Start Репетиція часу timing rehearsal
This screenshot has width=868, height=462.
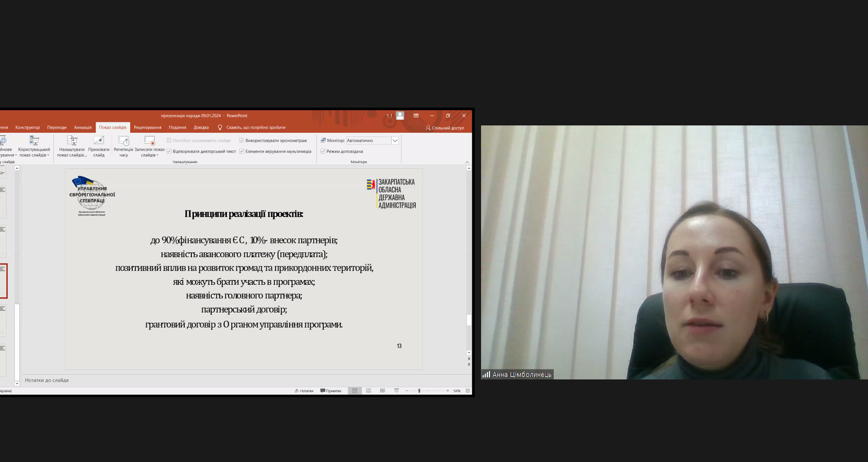(x=124, y=141)
